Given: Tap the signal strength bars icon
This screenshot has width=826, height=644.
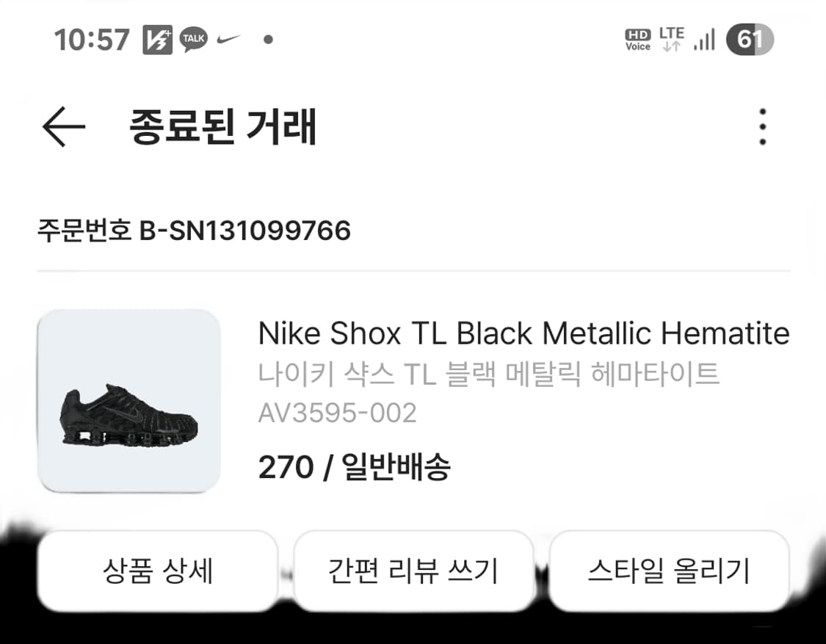Looking at the screenshot, I should 703,40.
